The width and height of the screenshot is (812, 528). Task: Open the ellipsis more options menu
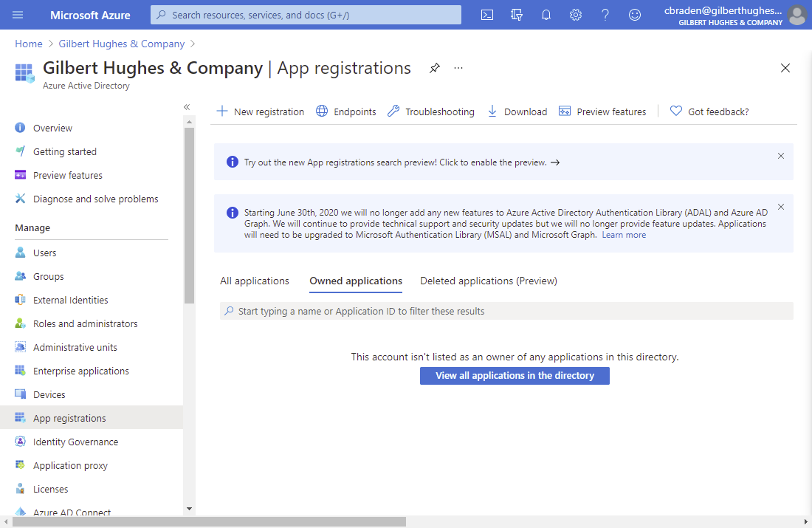coord(458,68)
